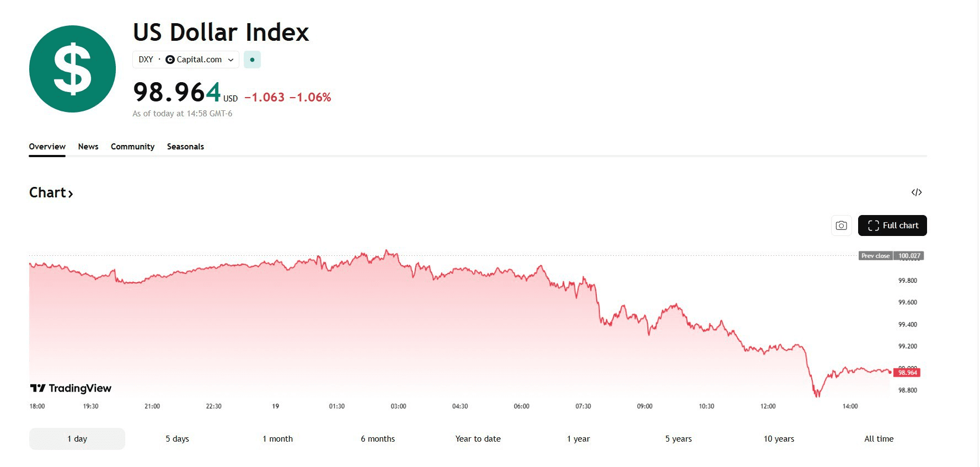Screen dimensions: 980x467
Task: Open the Community tab
Action: coord(132,147)
